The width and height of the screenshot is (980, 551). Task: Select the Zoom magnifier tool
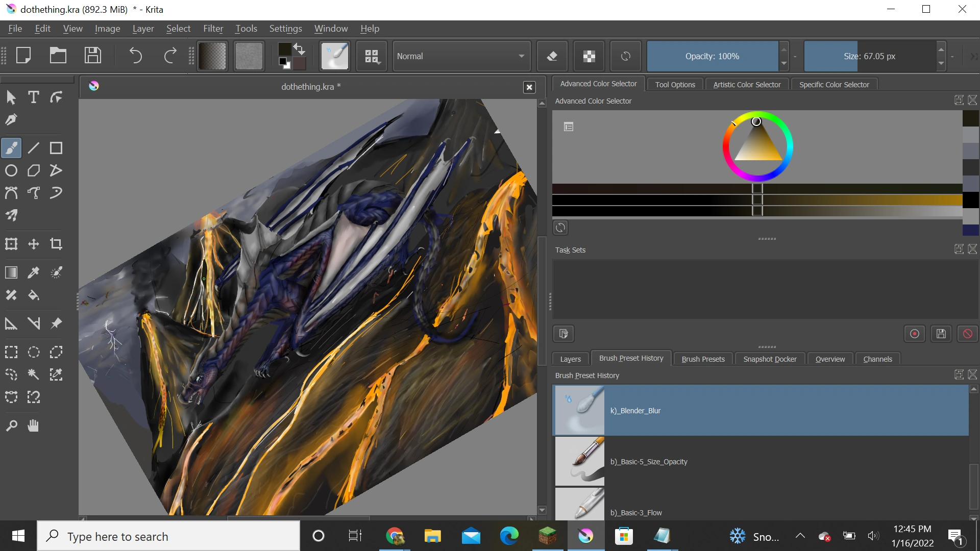pos(11,425)
